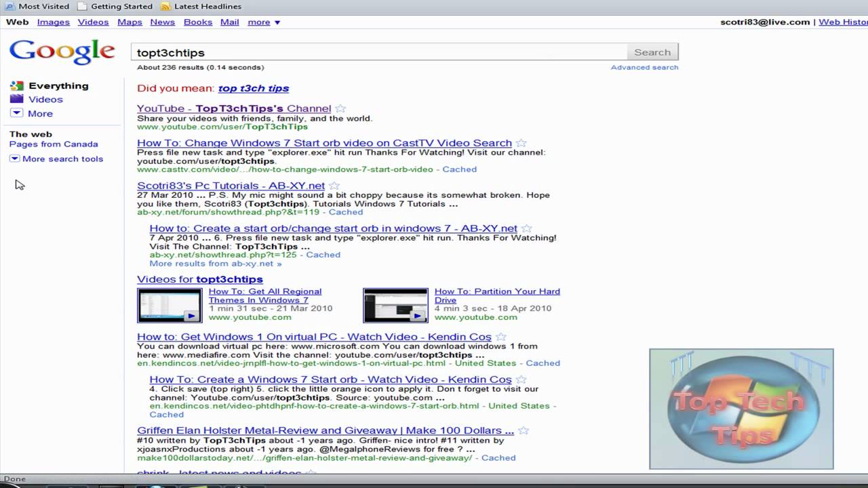Open the Most Visited bookmarks icon
The image size is (868, 488).
click(9, 6)
